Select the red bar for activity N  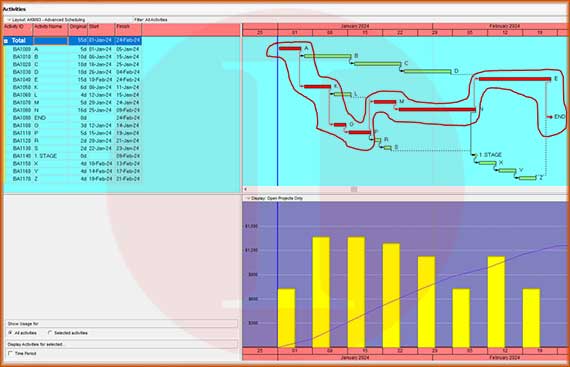coord(437,109)
